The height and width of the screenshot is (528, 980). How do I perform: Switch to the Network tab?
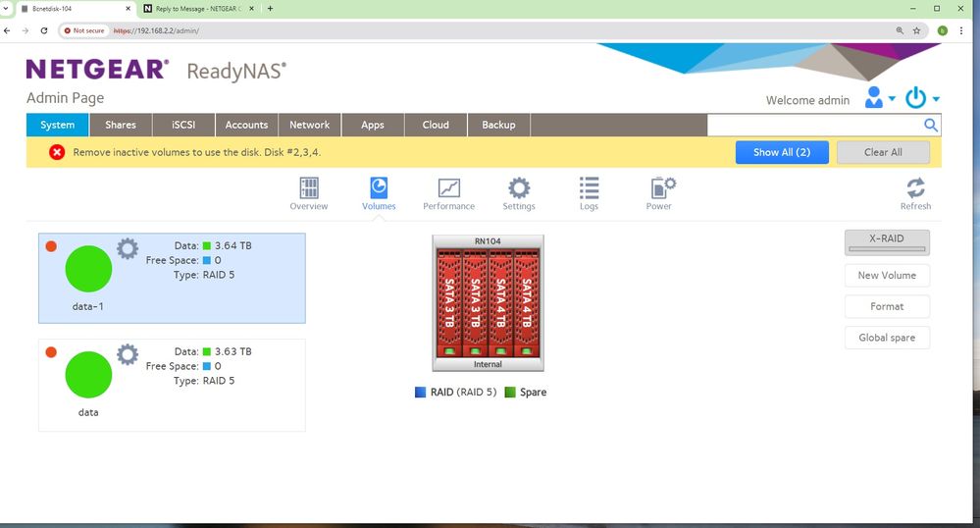309,125
